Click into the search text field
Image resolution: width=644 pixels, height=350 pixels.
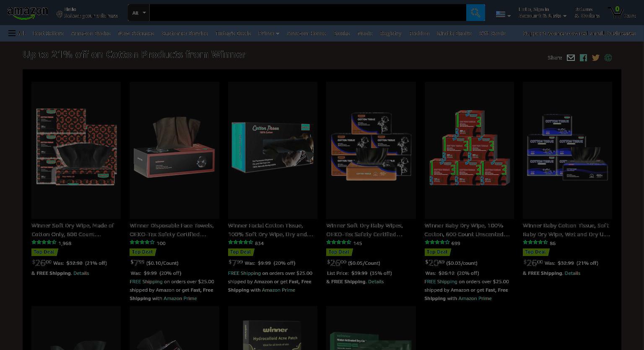(308, 13)
